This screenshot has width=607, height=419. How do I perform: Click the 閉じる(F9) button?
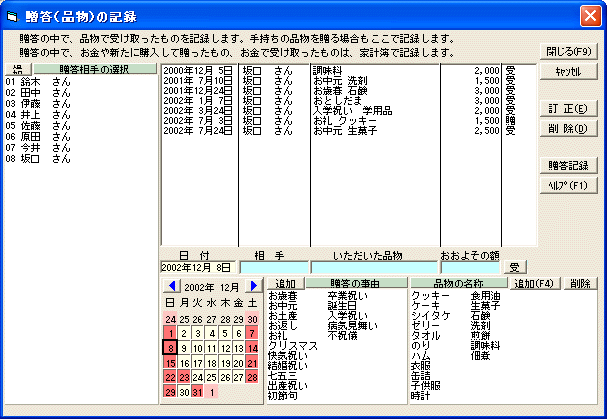click(568, 51)
